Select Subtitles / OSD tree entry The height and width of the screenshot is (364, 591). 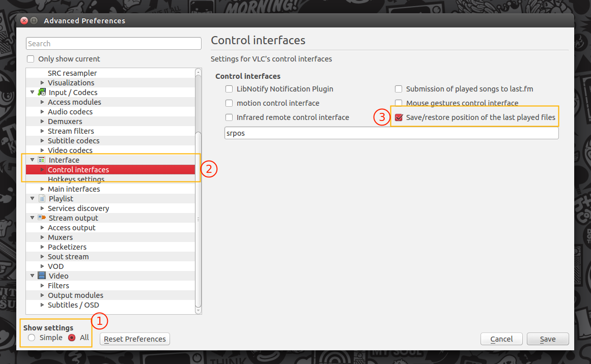click(x=73, y=305)
